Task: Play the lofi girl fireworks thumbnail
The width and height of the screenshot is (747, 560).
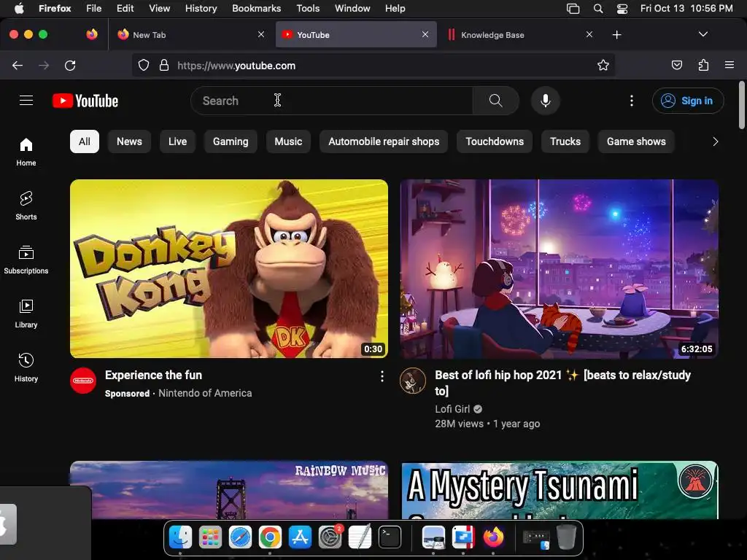Action: (560, 268)
